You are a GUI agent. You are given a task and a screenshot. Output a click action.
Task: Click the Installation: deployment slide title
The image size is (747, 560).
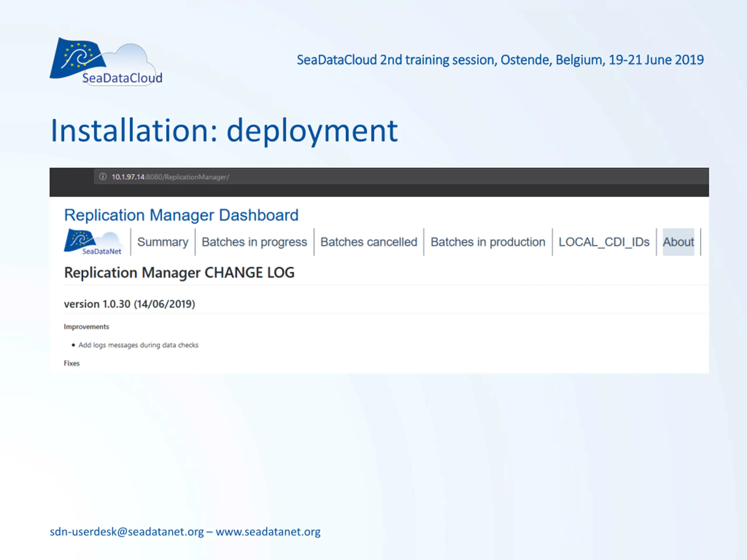(x=224, y=132)
